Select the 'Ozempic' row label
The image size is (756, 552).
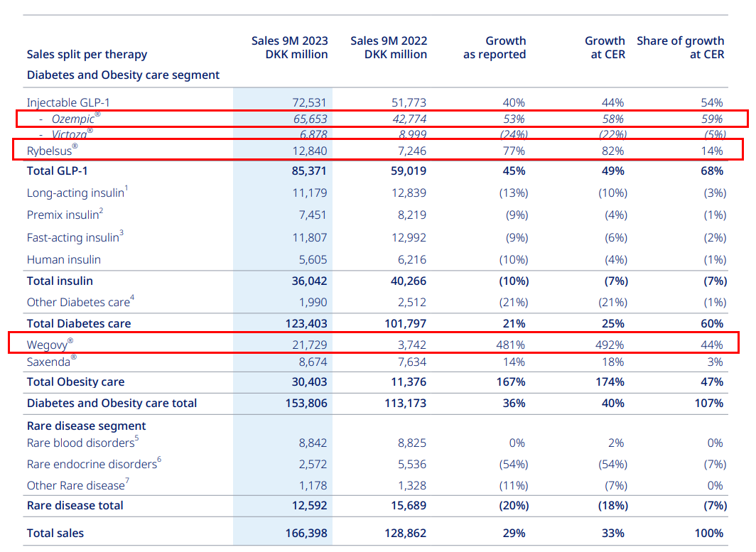[x=75, y=119]
